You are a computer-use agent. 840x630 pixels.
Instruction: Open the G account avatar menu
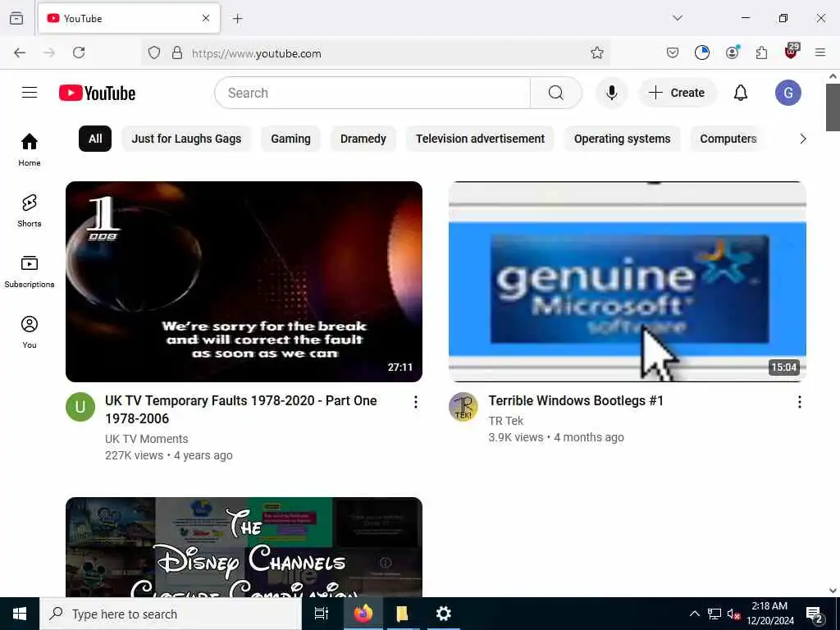click(x=788, y=93)
